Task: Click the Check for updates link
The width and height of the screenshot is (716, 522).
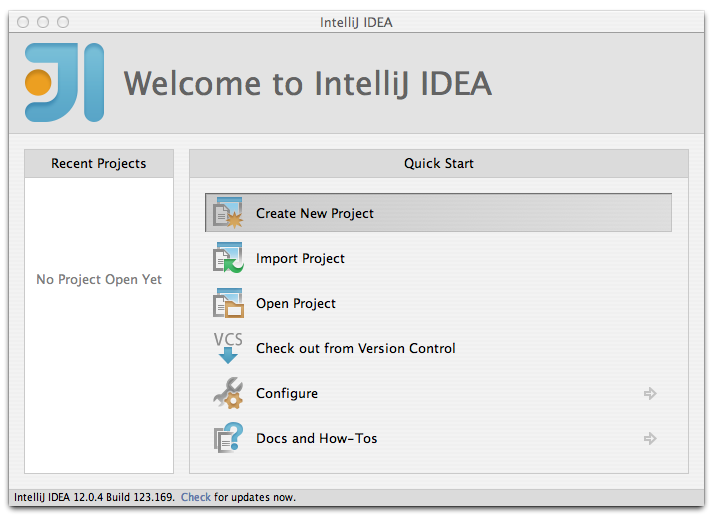Action: pos(195,497)
